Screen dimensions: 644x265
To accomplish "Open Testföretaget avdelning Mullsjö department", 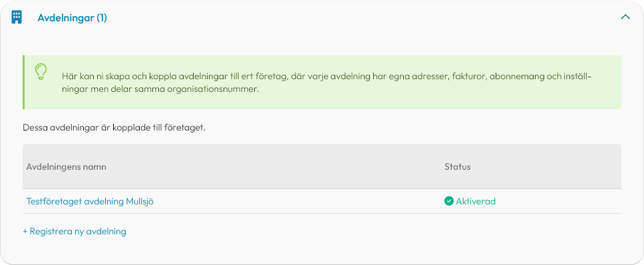I will 90,201.
